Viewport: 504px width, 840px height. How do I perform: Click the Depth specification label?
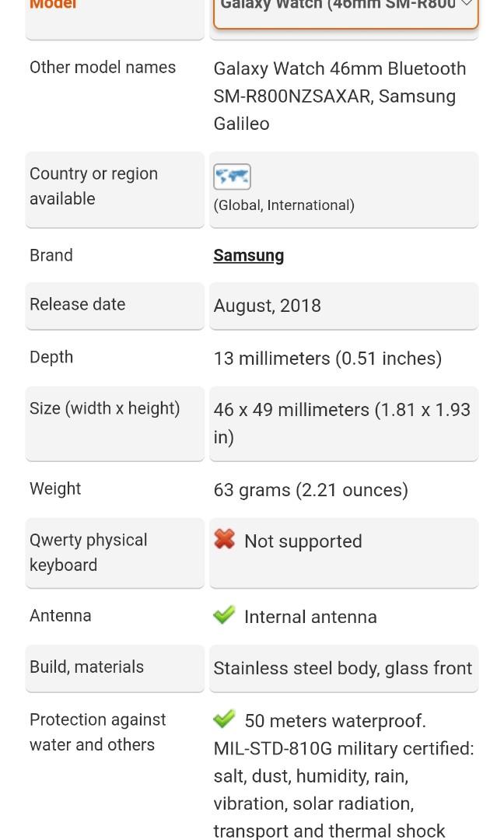pos(51,357)
